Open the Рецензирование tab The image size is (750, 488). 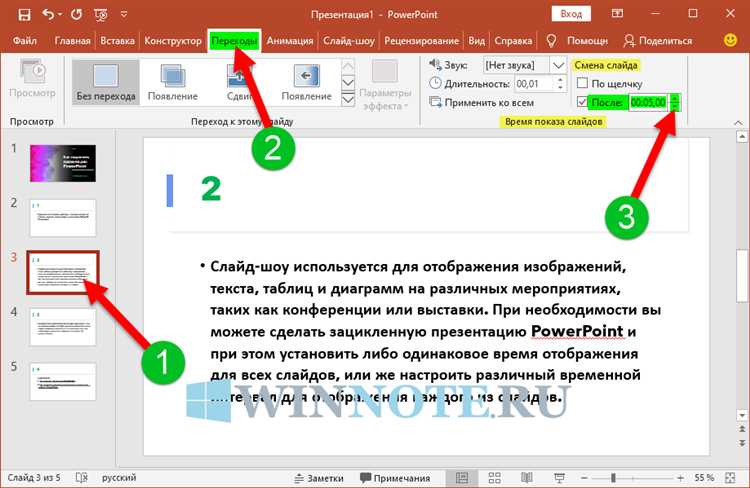coord(421,41)
